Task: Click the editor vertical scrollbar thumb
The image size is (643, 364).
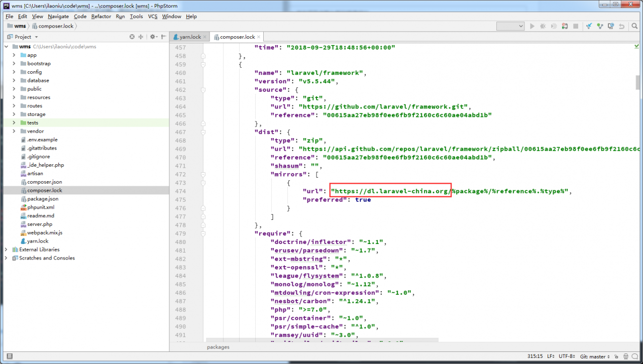Action: click(x=638, y=82)
